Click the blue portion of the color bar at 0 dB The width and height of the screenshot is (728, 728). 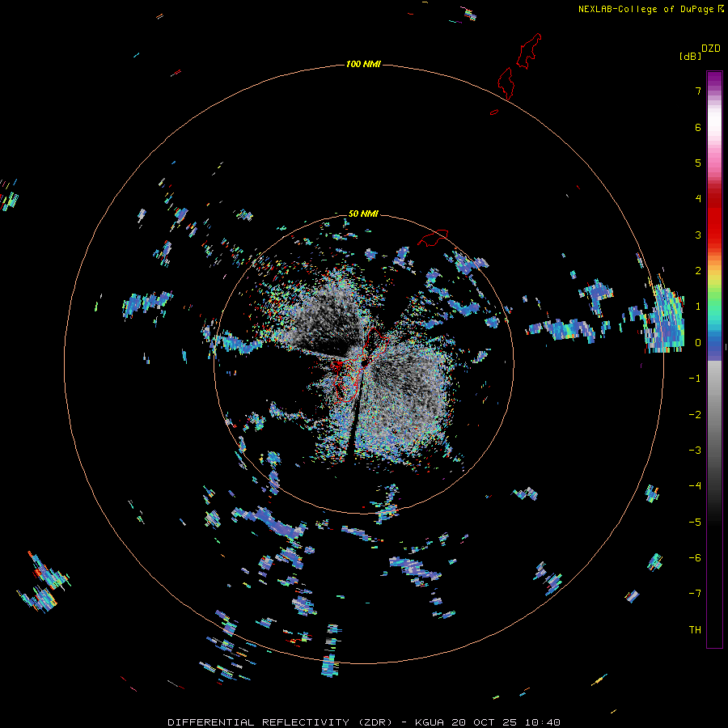coord(714,342)
